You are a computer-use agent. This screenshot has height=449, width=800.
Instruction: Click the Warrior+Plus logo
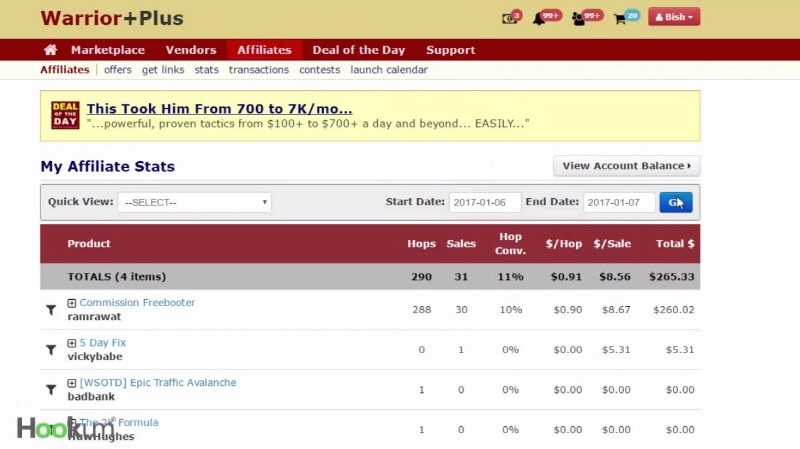pyautogui.click(x=112, y=18)
